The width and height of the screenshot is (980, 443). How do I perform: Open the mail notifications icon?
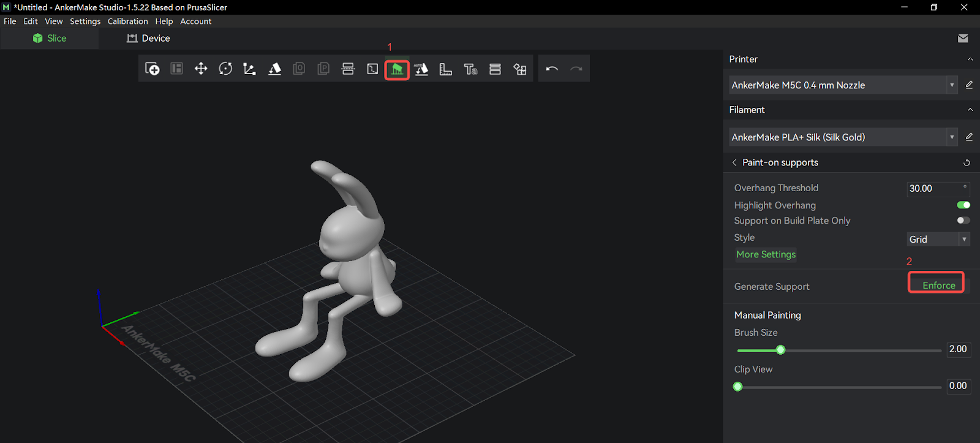[x=963, y=39]
